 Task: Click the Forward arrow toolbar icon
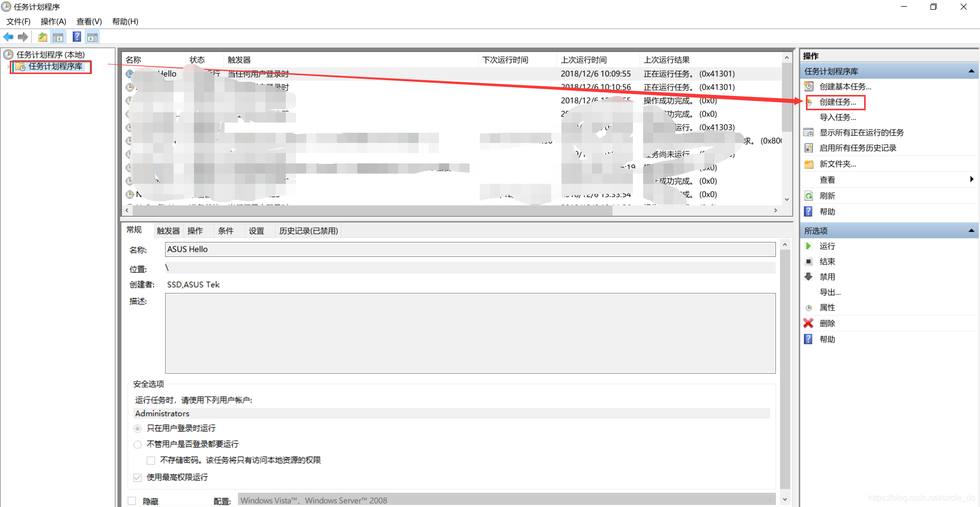23,37
